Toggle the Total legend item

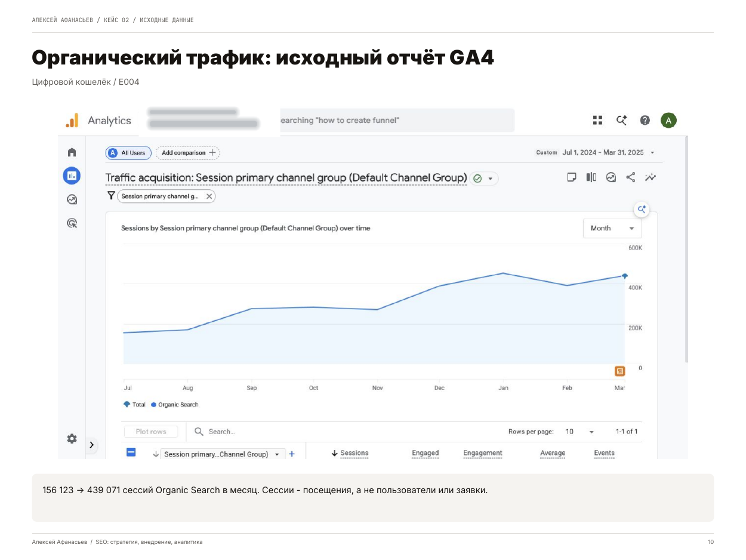pyautogui.click(x=135, y=405)
